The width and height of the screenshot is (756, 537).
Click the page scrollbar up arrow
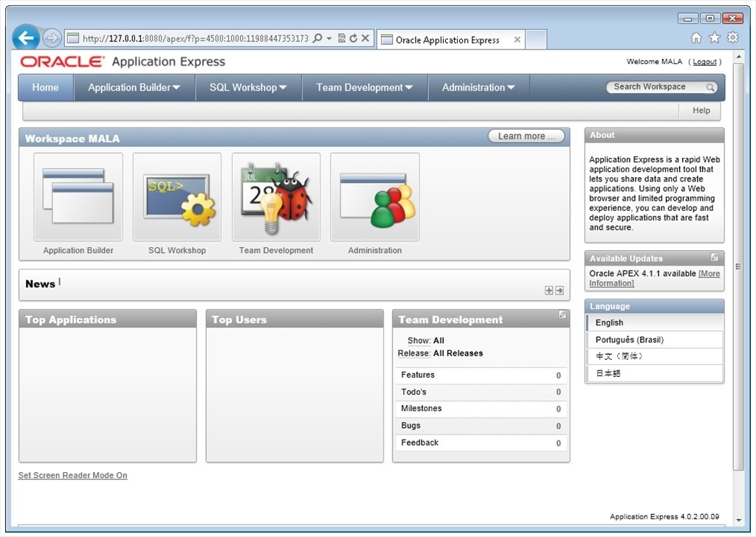click(x=738, y=57)
